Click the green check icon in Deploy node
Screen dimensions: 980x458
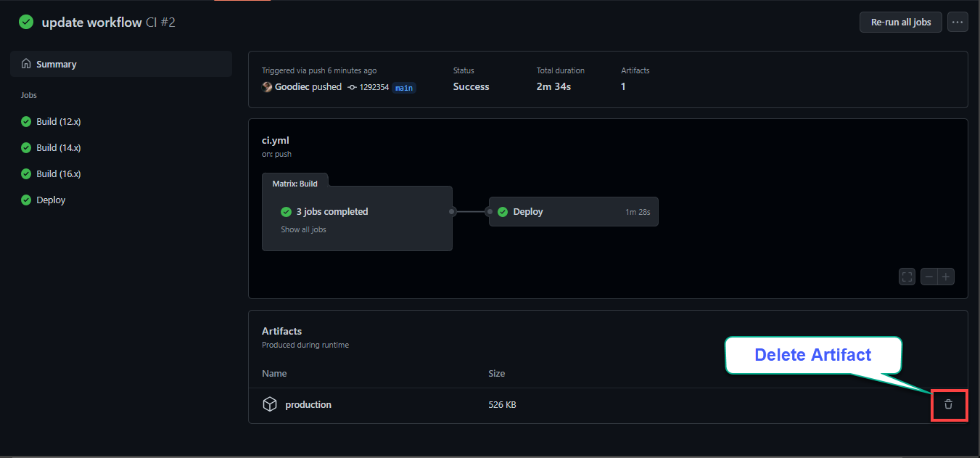[x=503, y=212]
